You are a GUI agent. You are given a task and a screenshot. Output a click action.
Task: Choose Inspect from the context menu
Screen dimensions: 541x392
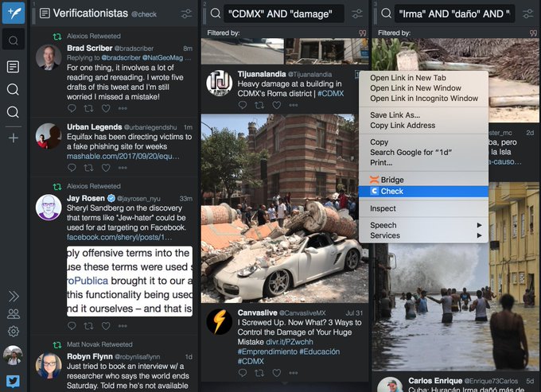coord(423,208)
